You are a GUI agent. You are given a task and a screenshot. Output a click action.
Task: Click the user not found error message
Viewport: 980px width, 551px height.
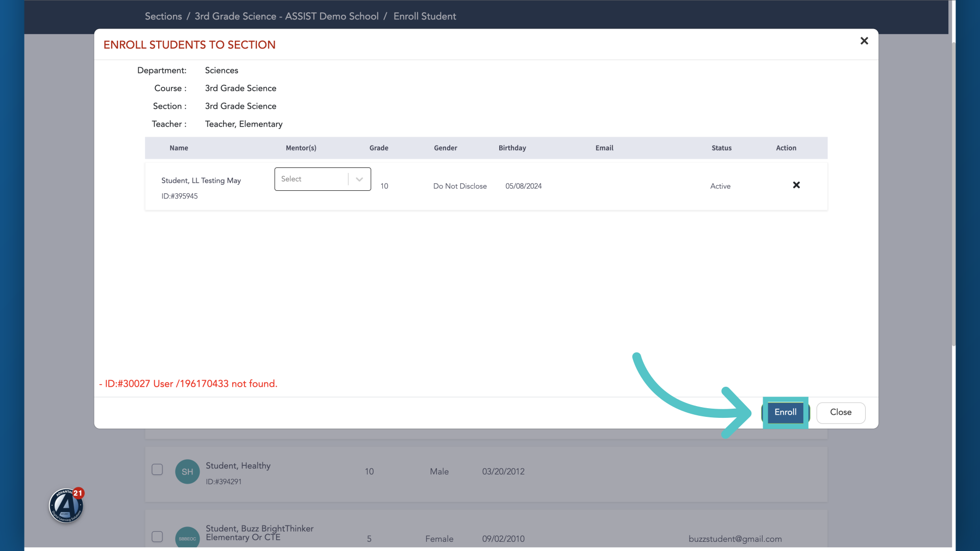pyautogui.click(x=188, y=384)
